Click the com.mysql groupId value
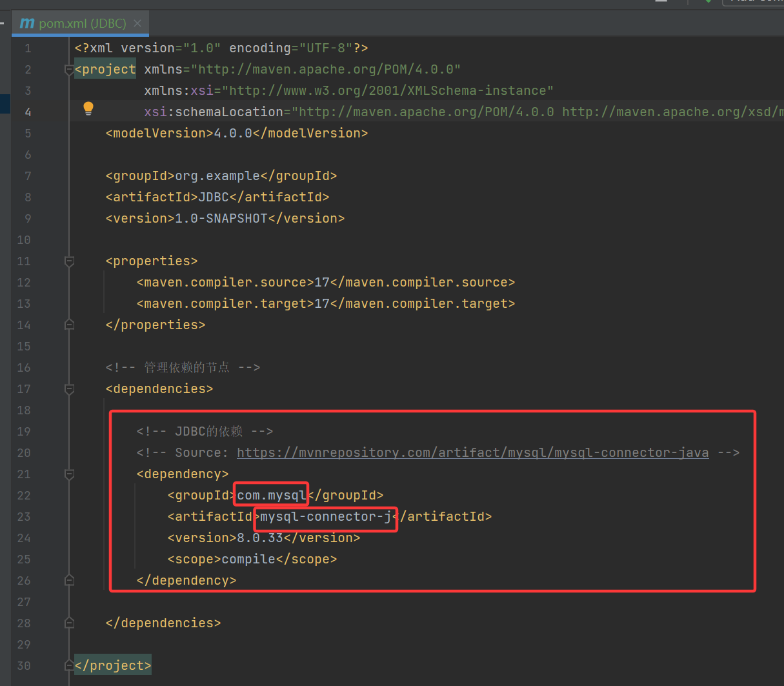Image resolution: width=784 pixels, height=686 pixels. click(271, 495)
